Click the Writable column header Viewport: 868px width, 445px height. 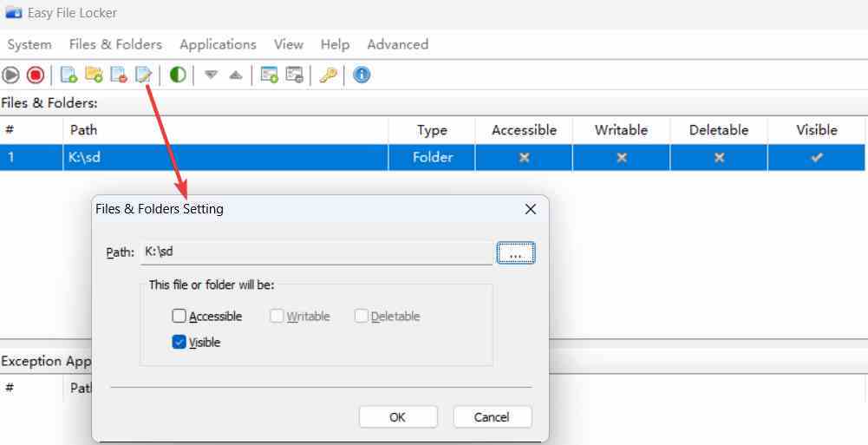point(621,130)
